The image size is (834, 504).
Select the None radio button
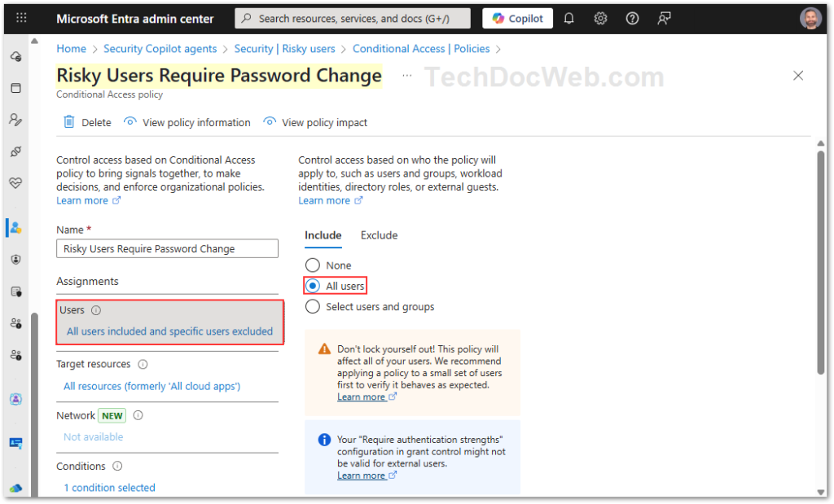[x=313, y=265]
